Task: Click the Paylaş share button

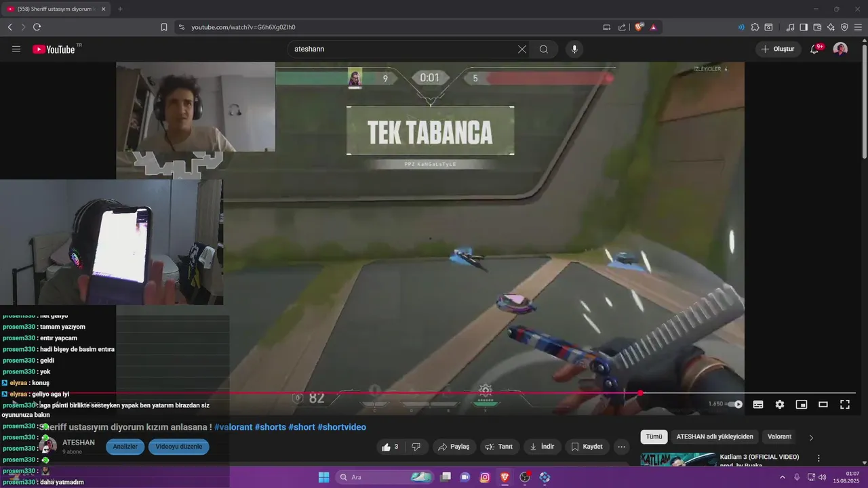Action: 454,447
